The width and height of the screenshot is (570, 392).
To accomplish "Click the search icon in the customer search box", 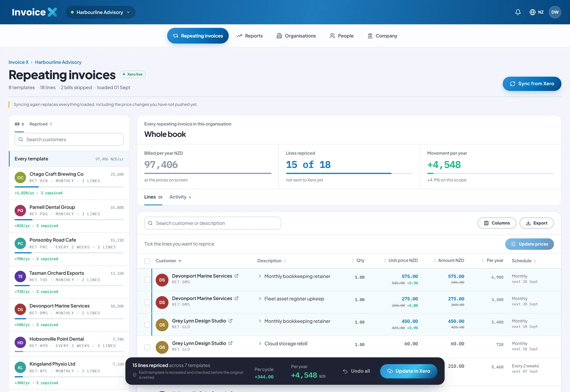I will pos(21,139).
